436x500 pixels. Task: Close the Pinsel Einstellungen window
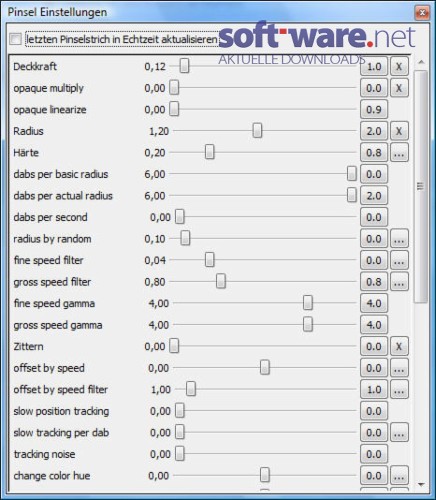click(x=422, y=13)
